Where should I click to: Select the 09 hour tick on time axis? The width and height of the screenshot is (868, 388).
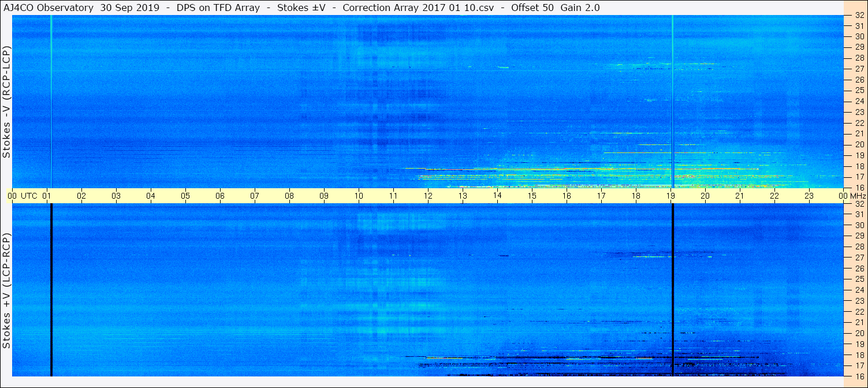coord(325,196)
